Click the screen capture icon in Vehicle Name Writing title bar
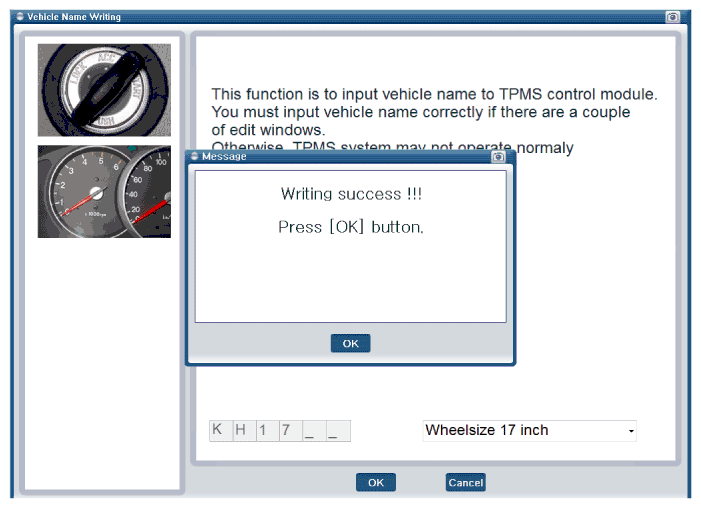Screen dimensions: 701x508 (672, 17)
